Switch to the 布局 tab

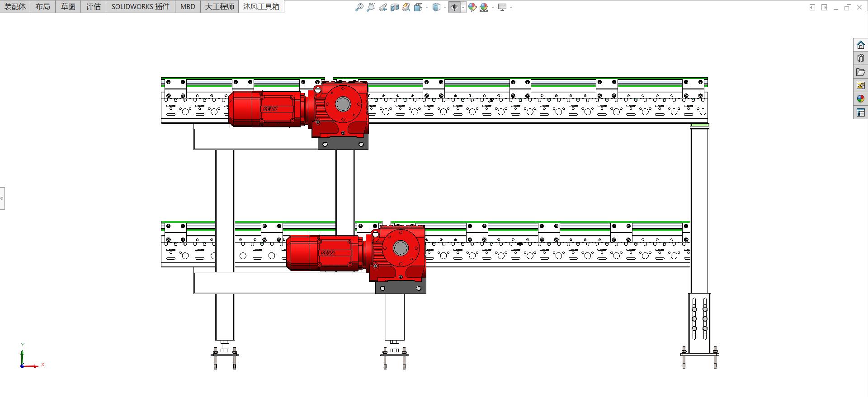(x=43, y=6)
